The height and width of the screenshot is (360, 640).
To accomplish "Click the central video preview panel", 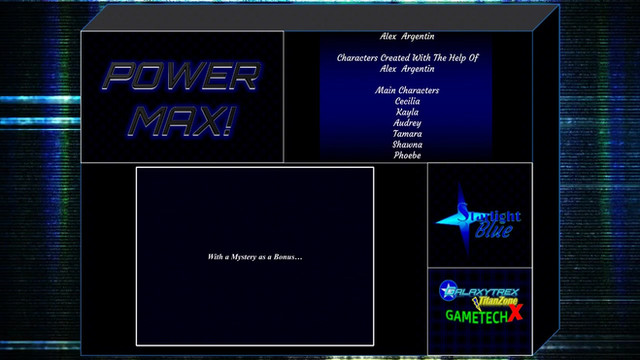I will click(255, 256).
